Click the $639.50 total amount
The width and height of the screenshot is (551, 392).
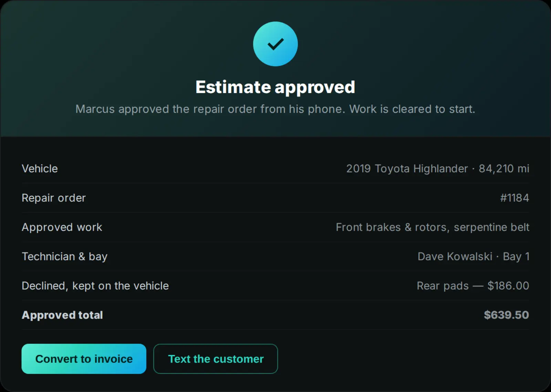(x=507, y=315)
